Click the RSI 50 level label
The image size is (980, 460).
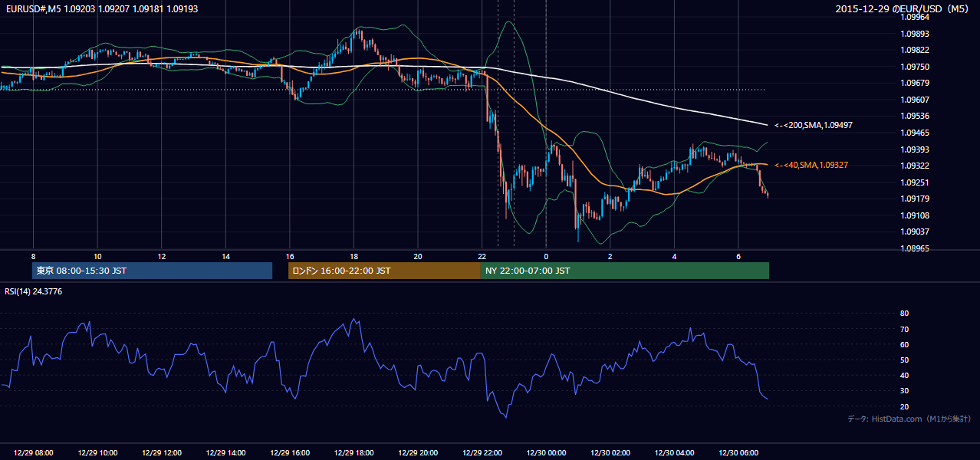(x=904, y=360)
